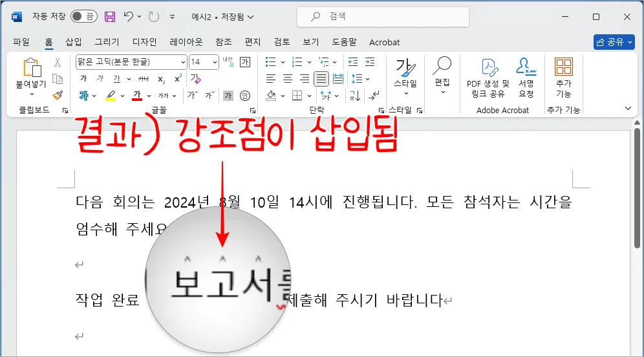This screenshot has height=357, width=644.
Task: Select the Format Painter brush icon
Action: click(58, 95)
